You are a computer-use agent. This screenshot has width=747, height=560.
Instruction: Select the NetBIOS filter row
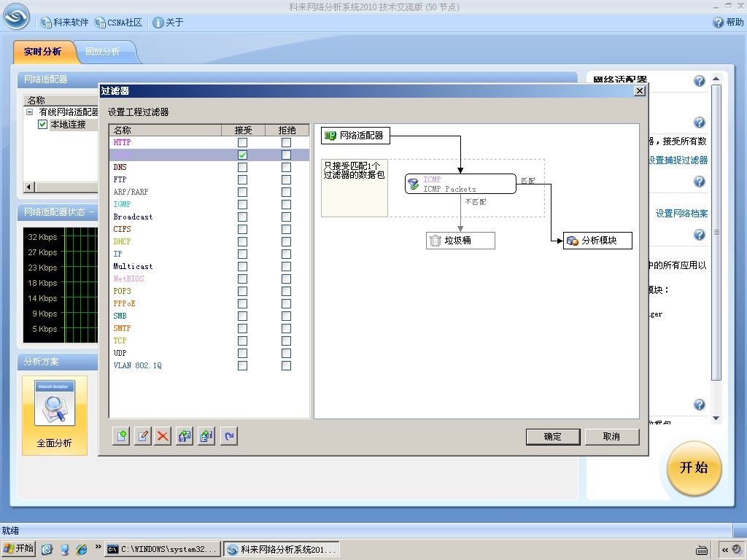tap(209, 279)
